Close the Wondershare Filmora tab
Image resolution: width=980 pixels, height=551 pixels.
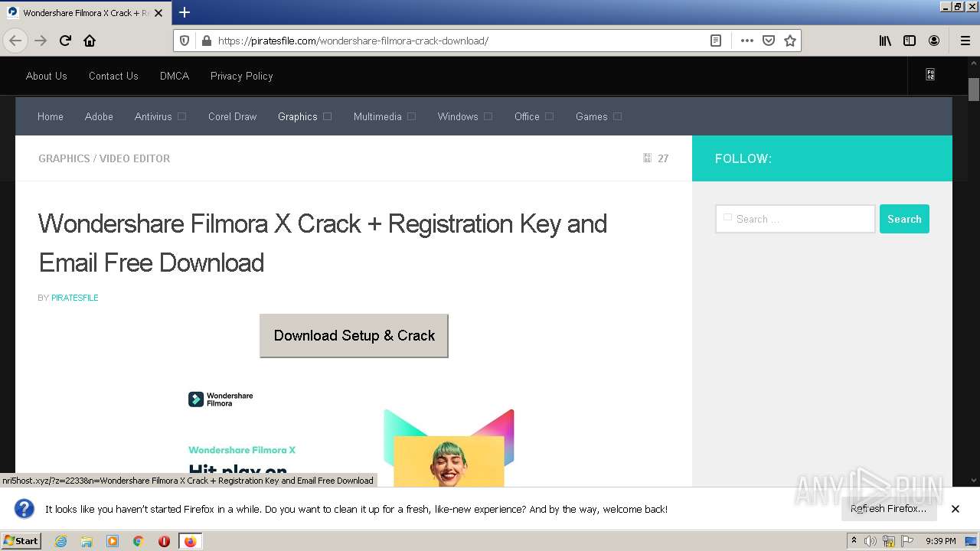(158, 13)
